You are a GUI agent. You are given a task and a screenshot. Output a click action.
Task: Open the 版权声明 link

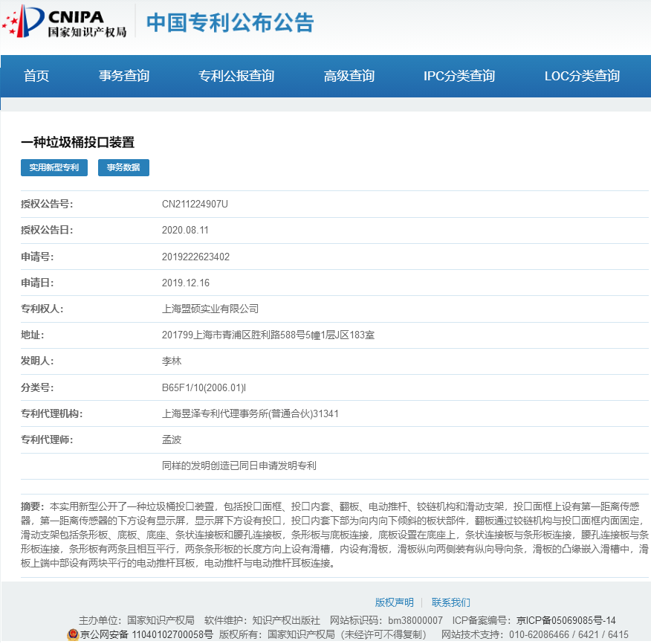point(394,602)
